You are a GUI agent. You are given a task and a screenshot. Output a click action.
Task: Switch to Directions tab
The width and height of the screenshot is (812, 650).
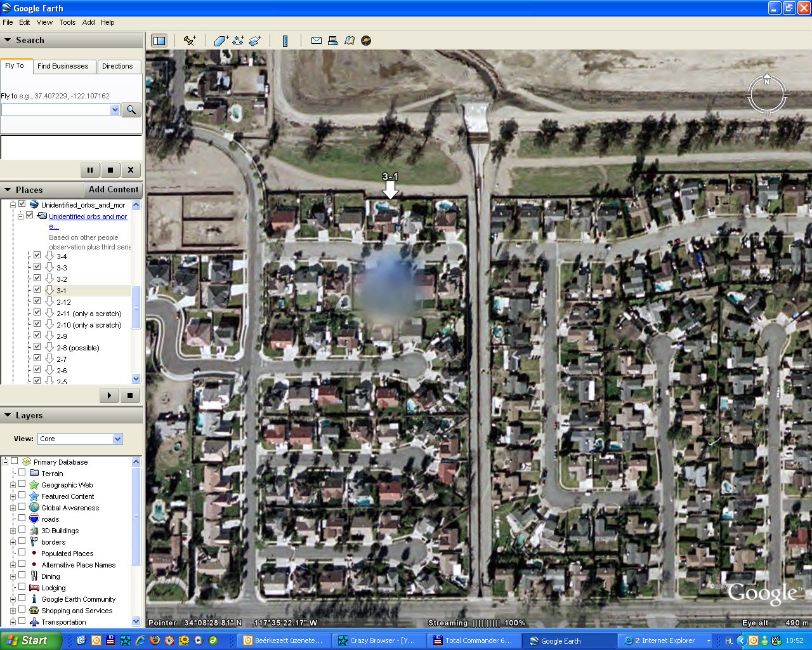coord(117,66)
